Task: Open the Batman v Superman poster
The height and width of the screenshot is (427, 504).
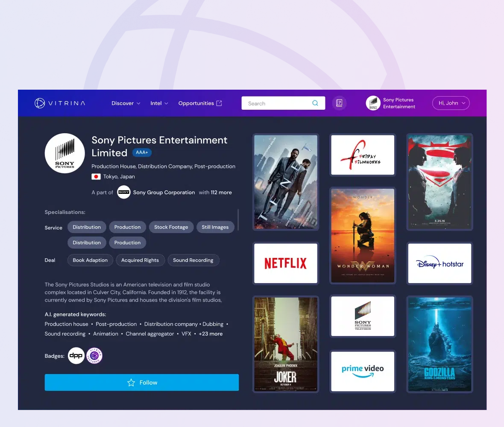Action: (440, 182)
